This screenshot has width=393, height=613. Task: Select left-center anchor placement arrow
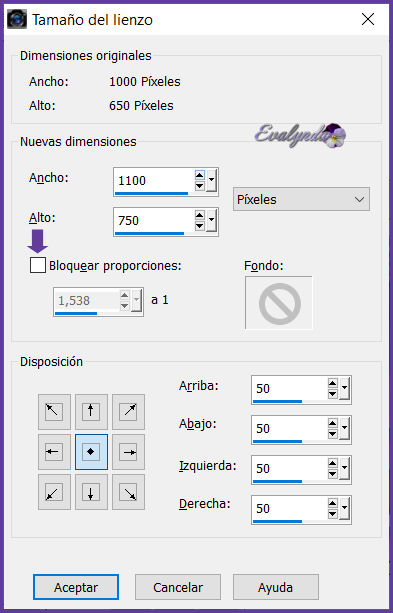54,452
